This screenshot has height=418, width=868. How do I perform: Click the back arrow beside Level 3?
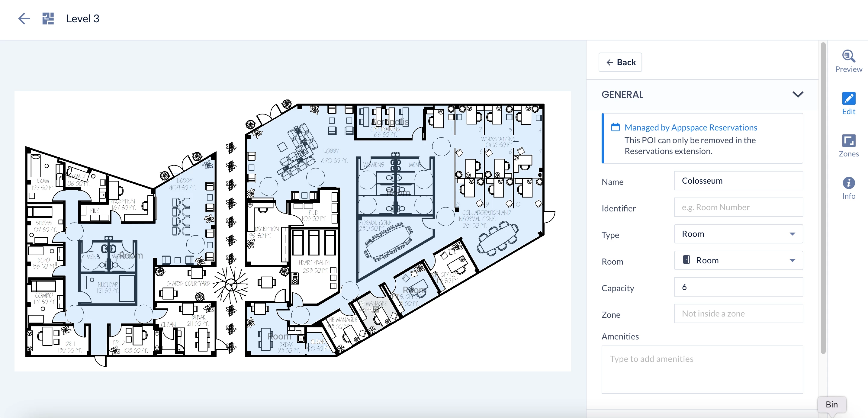click(24, 18)
